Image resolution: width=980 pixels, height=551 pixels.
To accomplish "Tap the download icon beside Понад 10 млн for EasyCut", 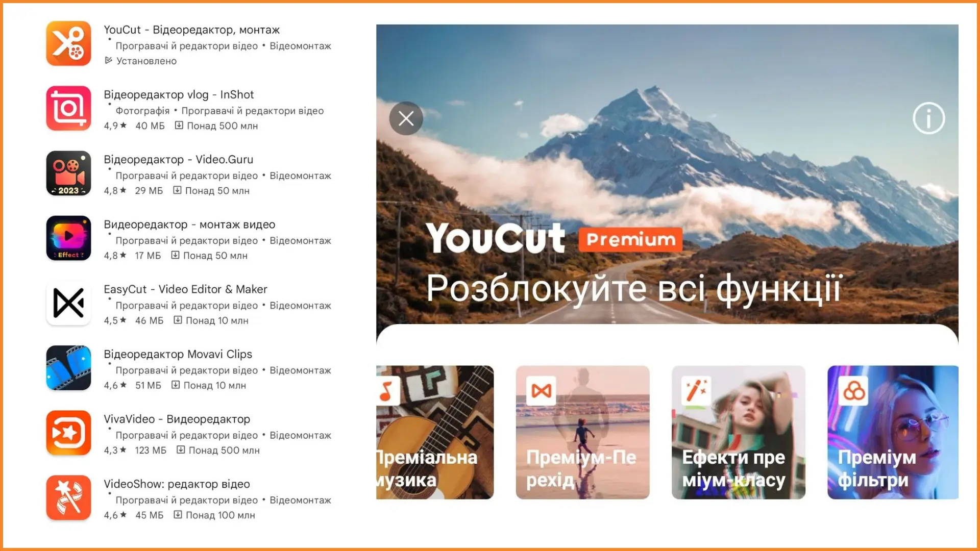I will [178, 320].
